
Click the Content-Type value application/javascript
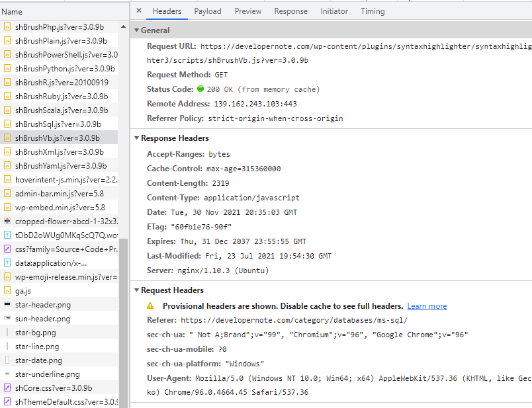[251, 198]
